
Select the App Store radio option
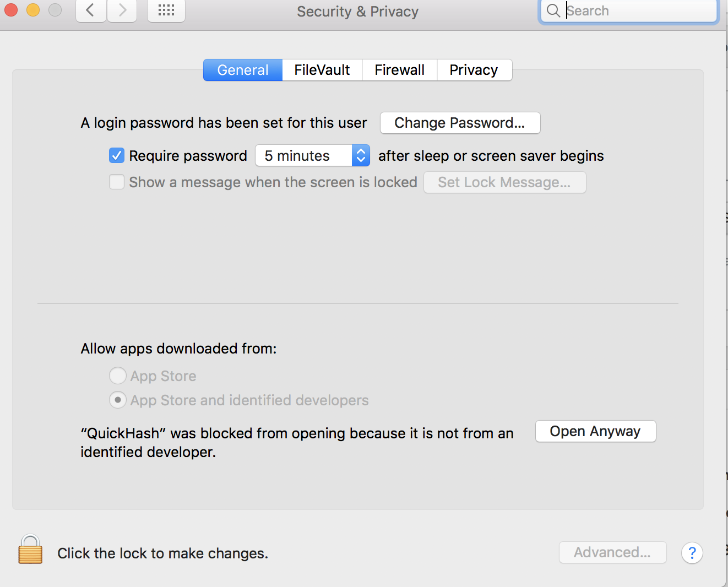tap(118, 376)
